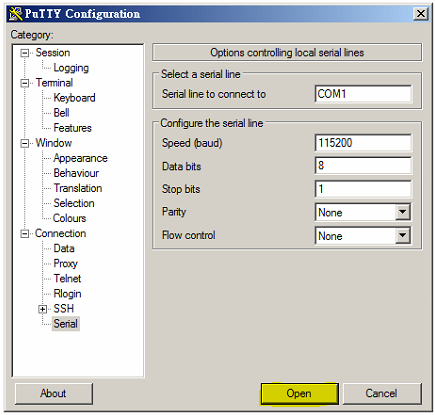Click the PuTTY icon in title bar
The width and height of the screenshot is (435, 415).
pyautogui.click(x=15, y=14)
